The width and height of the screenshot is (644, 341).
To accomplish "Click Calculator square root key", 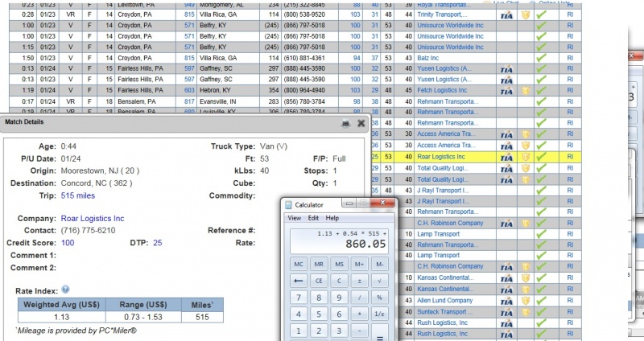I will click(379, 281).
